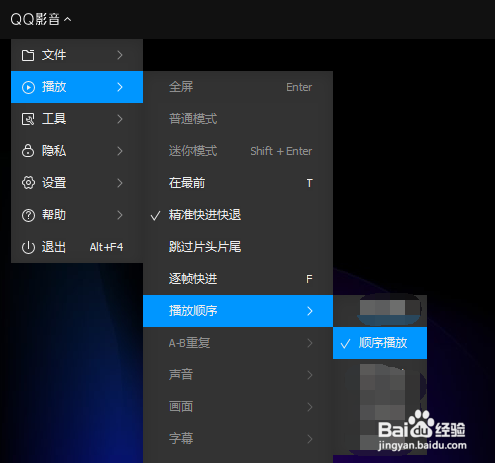This screenshot has height=463, width=495.
Task: Open the 声音 submenu item
Action: coord(238,375)
